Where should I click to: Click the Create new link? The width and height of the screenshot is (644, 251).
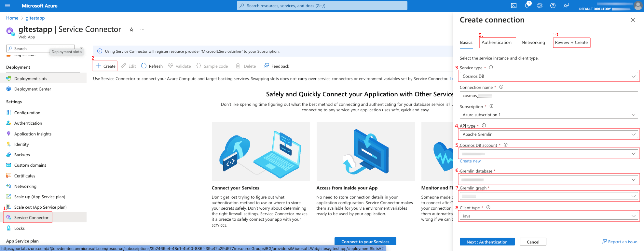(470, 161)
